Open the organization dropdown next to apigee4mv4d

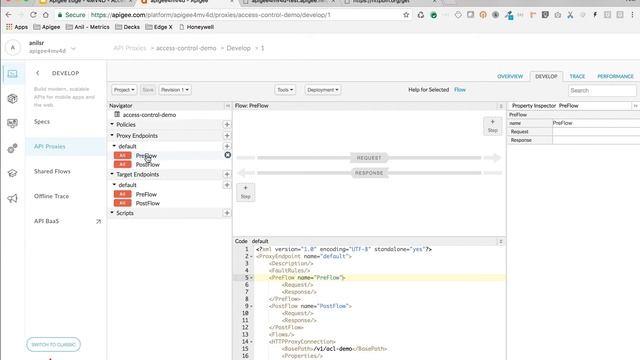click(73, 50)
